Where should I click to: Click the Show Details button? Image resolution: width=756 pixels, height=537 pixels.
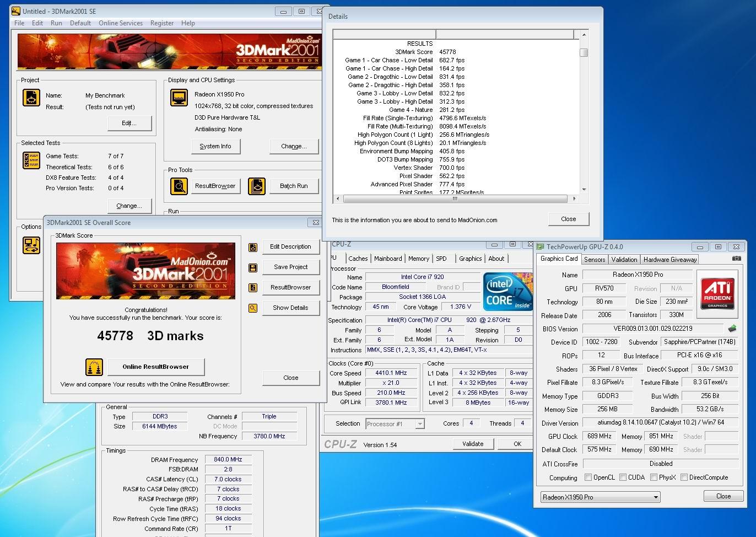(290, 308)
